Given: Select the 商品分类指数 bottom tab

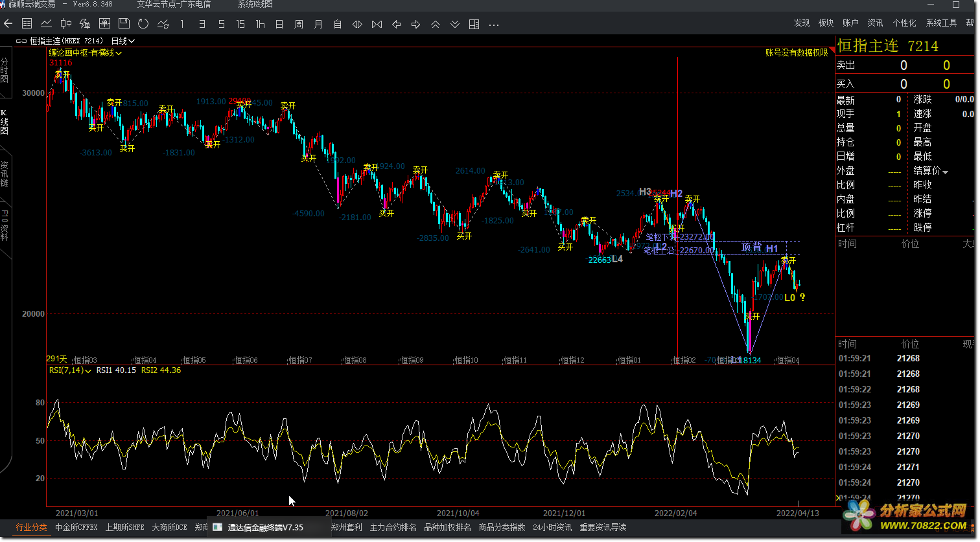Looking at the screenshot, I should [502, 528].
